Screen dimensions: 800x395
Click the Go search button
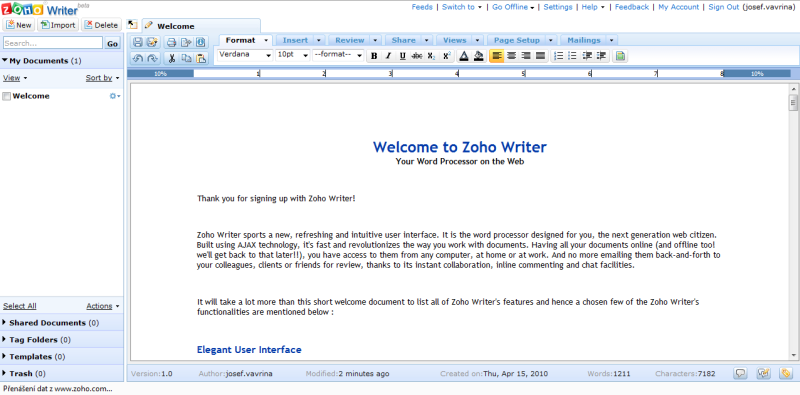[x=113, y=43]
